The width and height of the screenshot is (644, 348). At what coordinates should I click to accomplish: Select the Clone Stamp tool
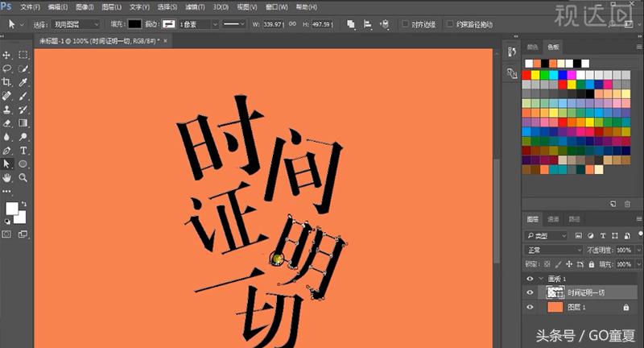[x=6, y=110]
